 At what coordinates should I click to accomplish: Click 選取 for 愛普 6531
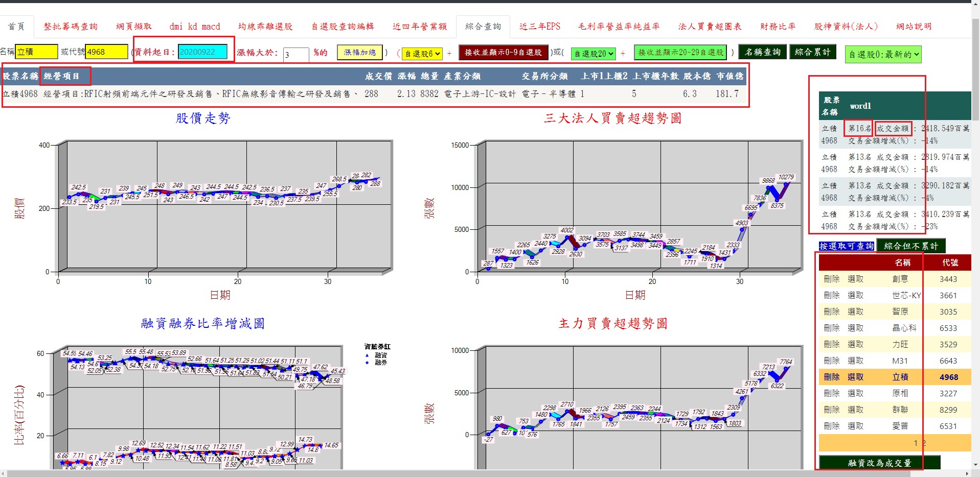[855, 426]
